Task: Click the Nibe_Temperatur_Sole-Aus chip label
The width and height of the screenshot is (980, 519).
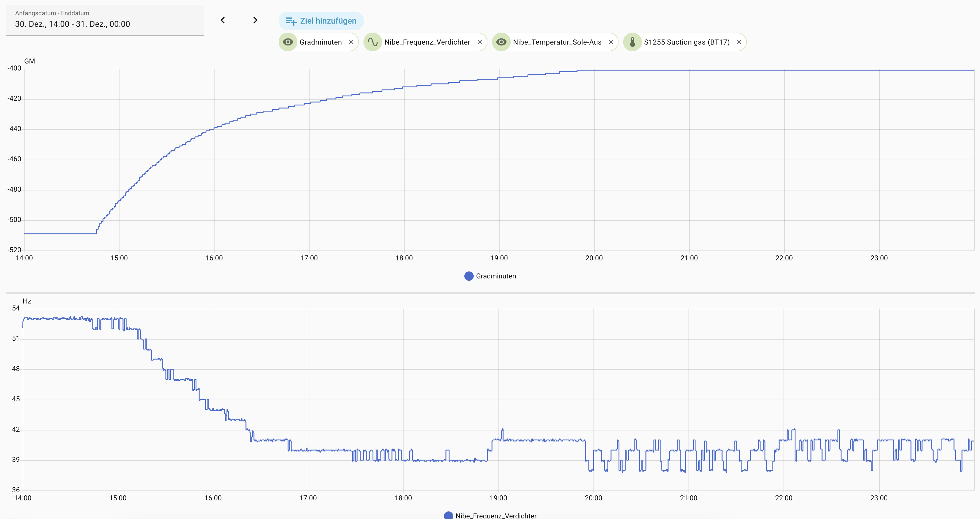Action: tap(557, 42)
